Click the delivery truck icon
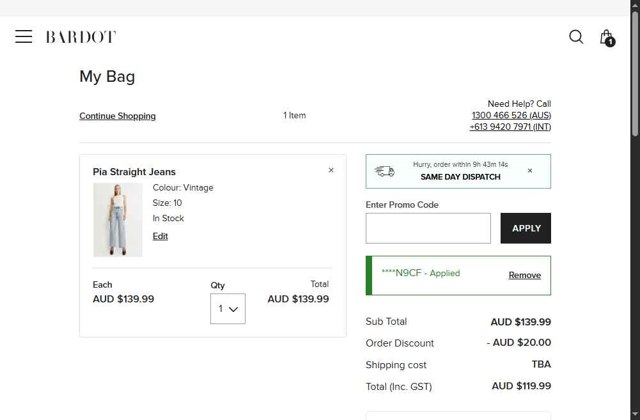The width and height of the screenshot is (640, 420). [384, 171]
